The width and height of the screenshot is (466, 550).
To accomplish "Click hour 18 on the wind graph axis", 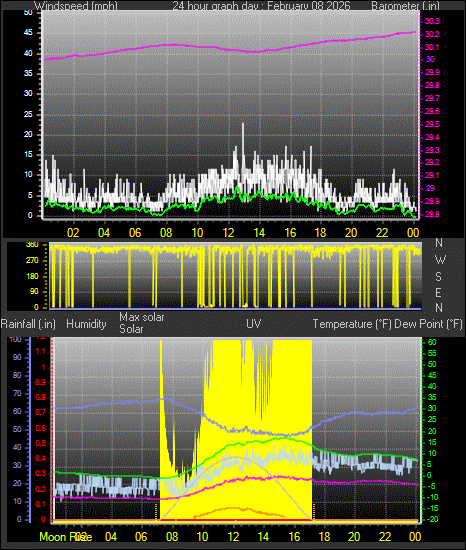I will tap(320, 233).
